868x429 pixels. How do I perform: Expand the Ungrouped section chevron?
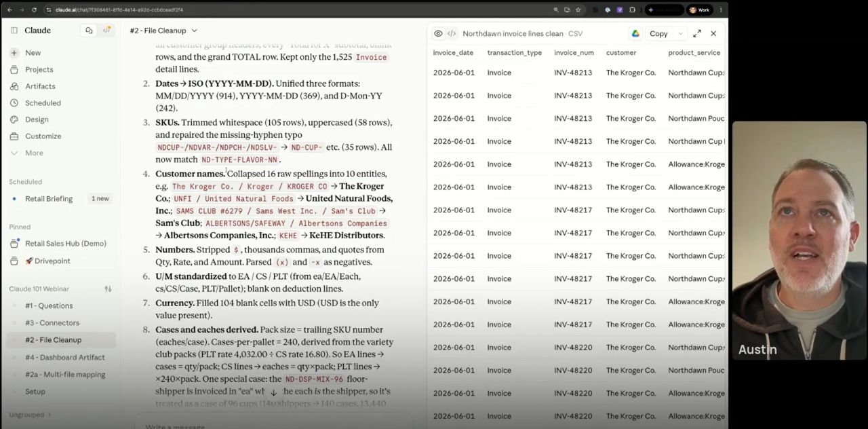point(49,415)
